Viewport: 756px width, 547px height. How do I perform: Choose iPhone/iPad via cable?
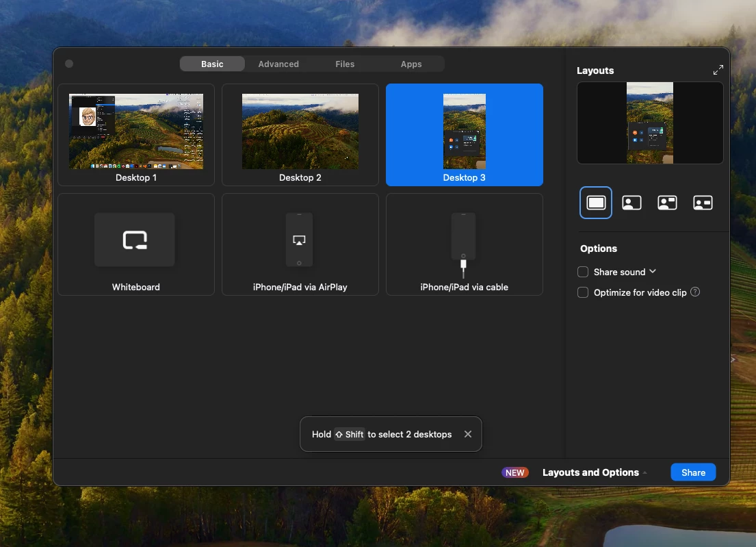pyautogui.click(x=465, y=244)
